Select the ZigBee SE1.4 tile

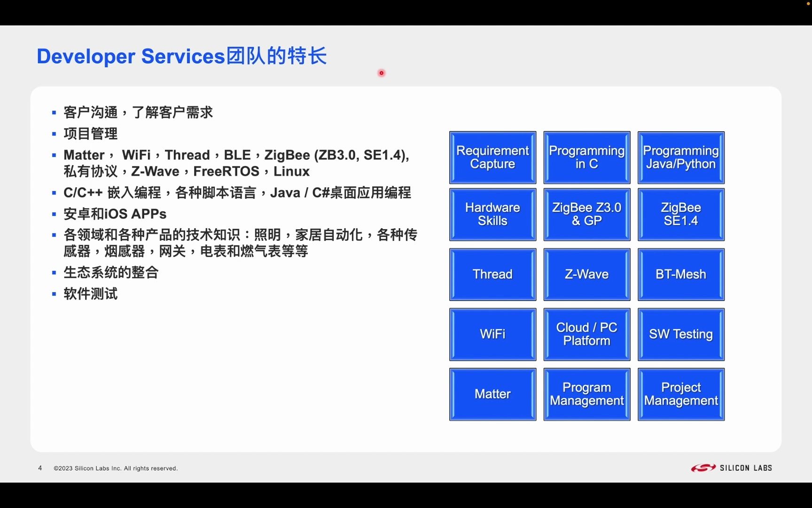(x=681, y=214)
